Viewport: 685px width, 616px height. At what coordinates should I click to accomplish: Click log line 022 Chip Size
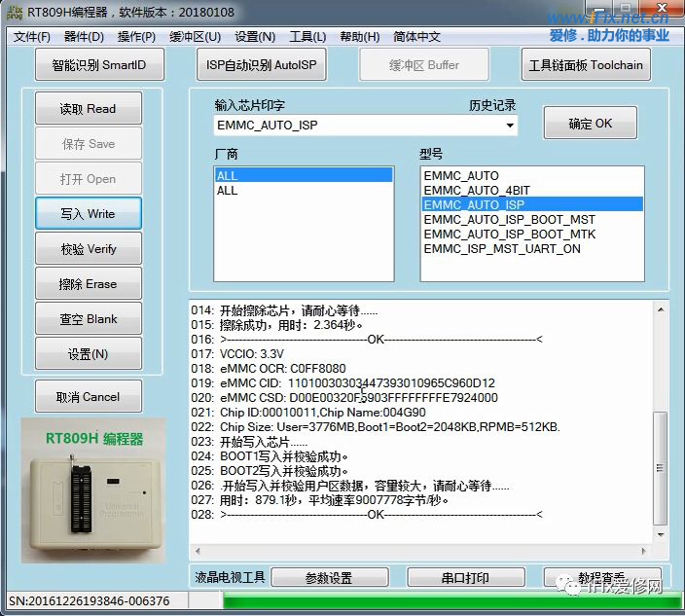pyautogui.click(x=376, y=427)
